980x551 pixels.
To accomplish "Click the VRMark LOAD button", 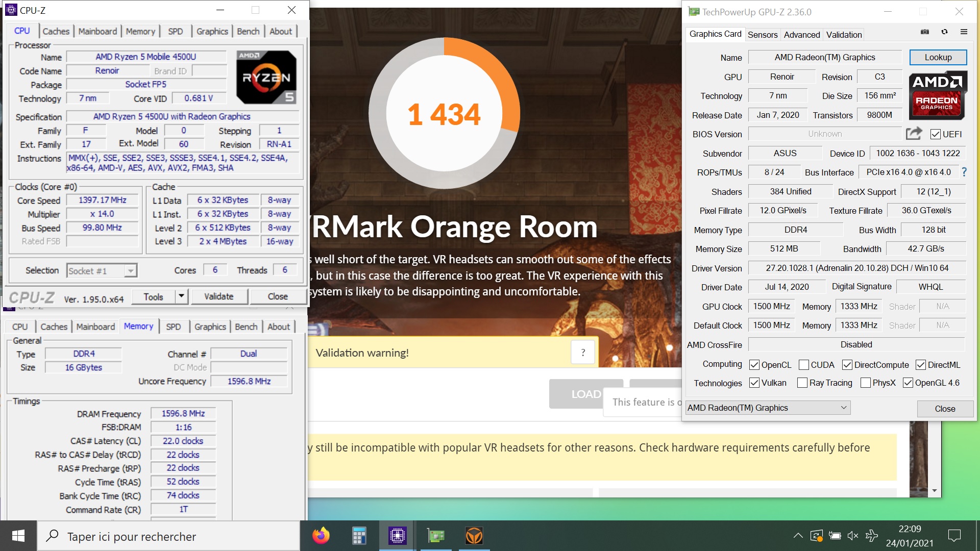I will tap(585, 394).
